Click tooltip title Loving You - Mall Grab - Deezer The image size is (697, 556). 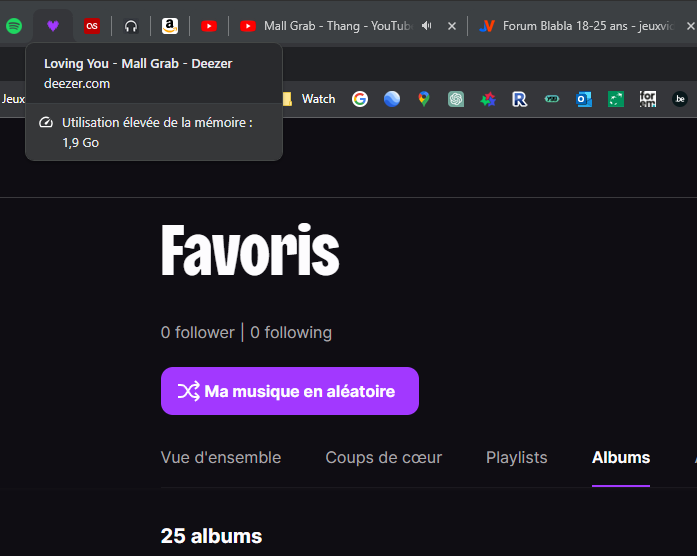tap(138, 64)
